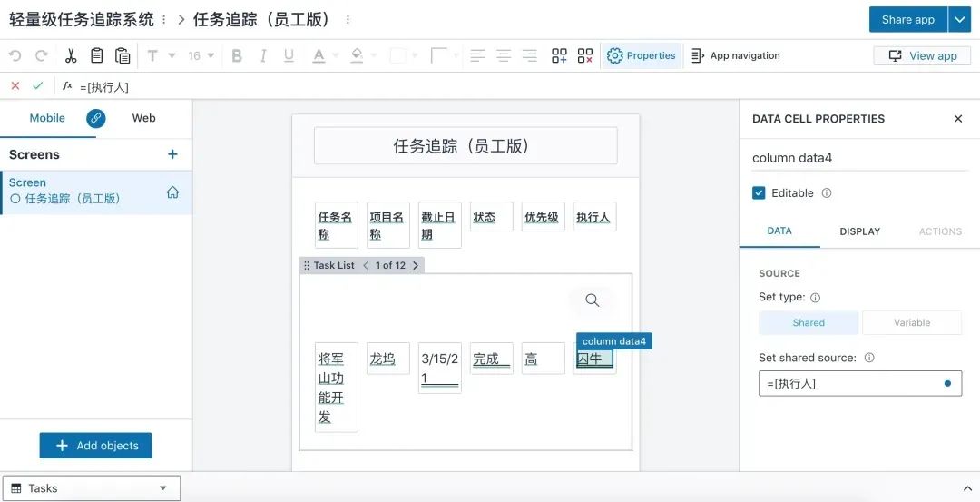Image resolution: width=980 pixels, height=502 pixels.
Task: Click the shared source field =[执行人]
Action: (x=860, y=384)
